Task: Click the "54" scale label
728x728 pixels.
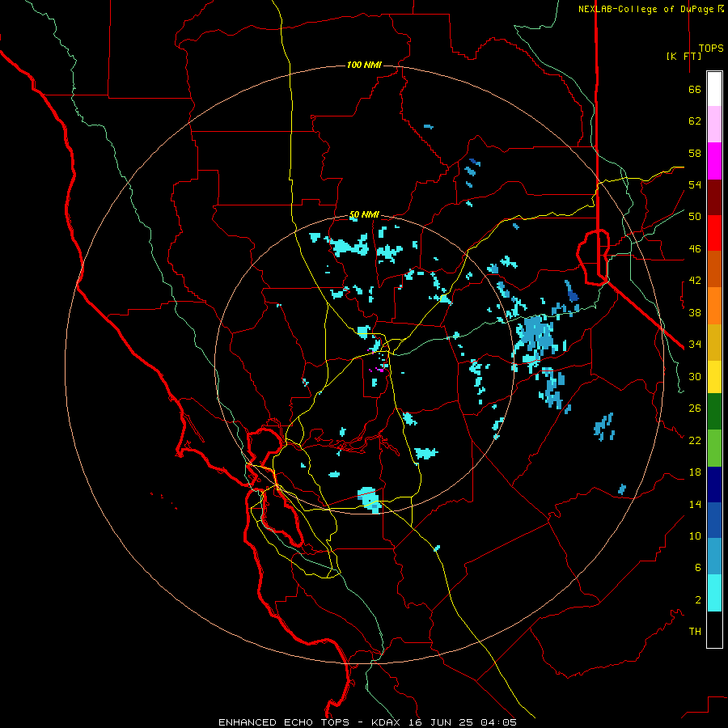Action: pos(695,184)
